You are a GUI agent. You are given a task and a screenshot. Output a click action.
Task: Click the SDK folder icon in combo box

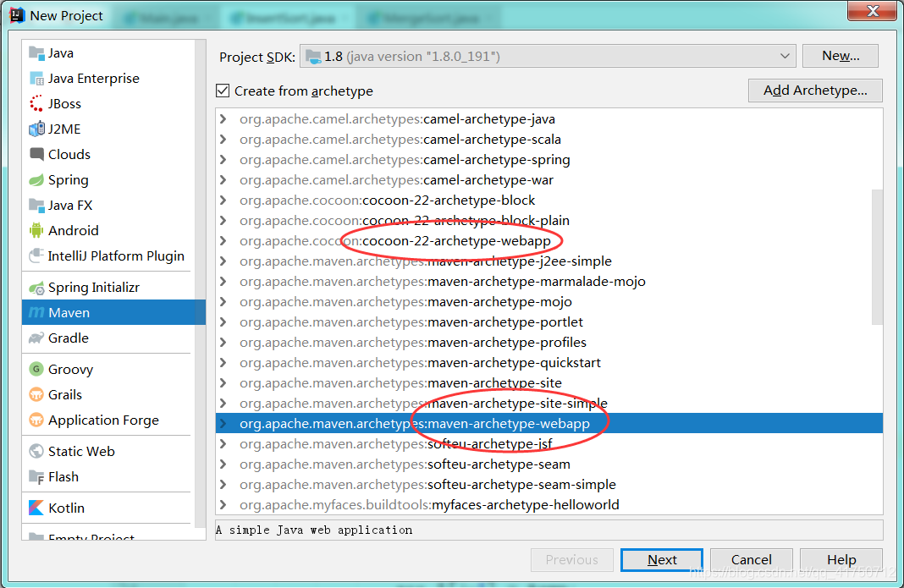[x=313, y=57]
